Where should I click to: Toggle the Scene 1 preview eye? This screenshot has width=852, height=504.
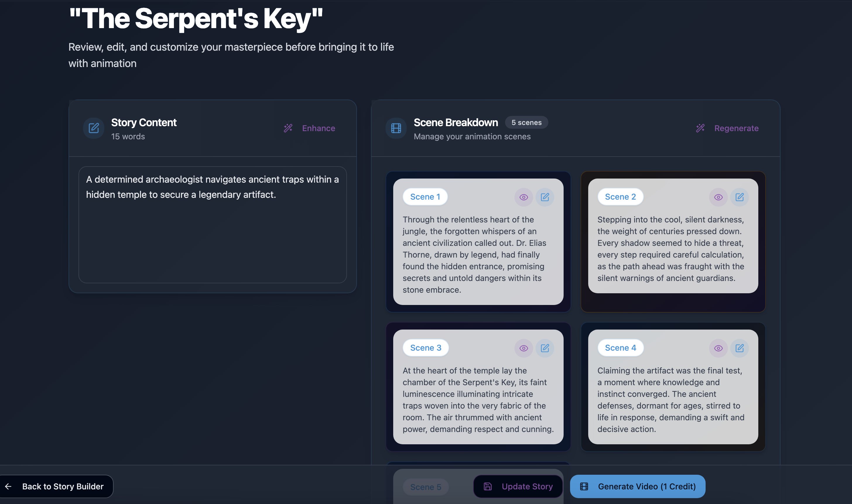[x=523, y=197]
